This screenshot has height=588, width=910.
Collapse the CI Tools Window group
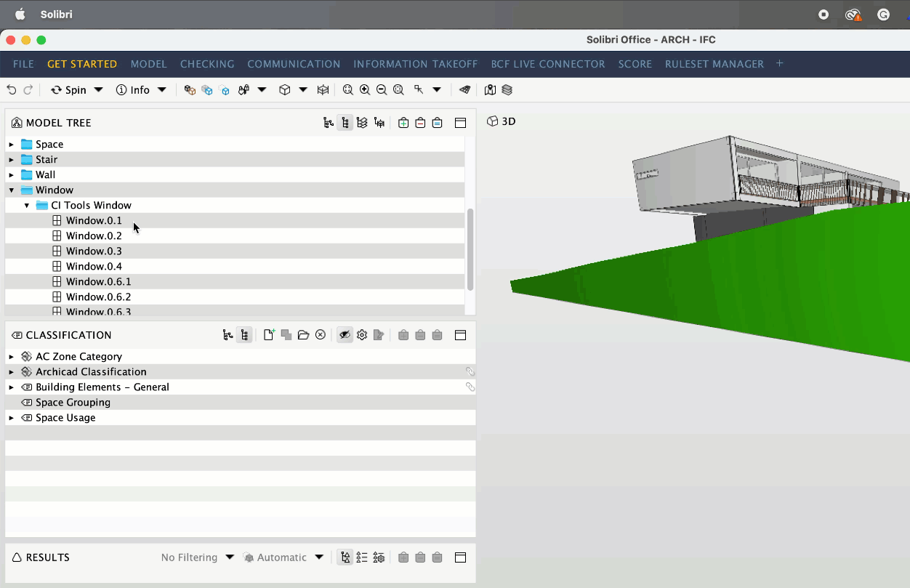(27, 205)
